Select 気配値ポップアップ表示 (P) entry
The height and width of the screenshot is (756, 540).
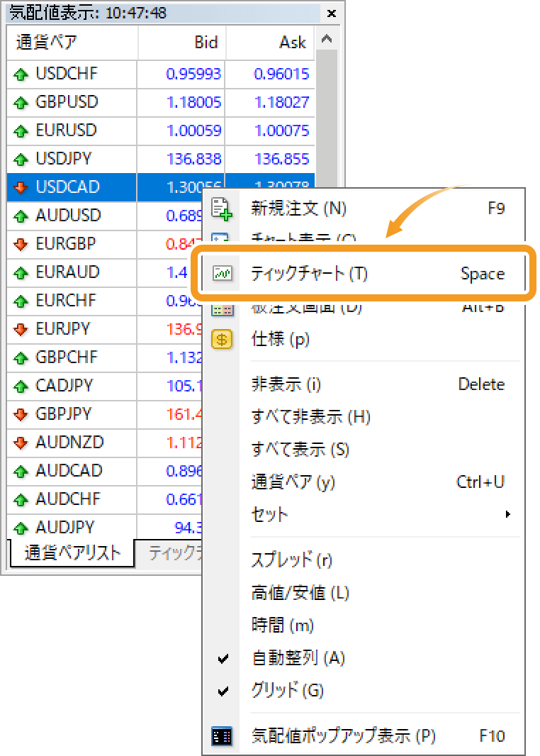point(364,736)
